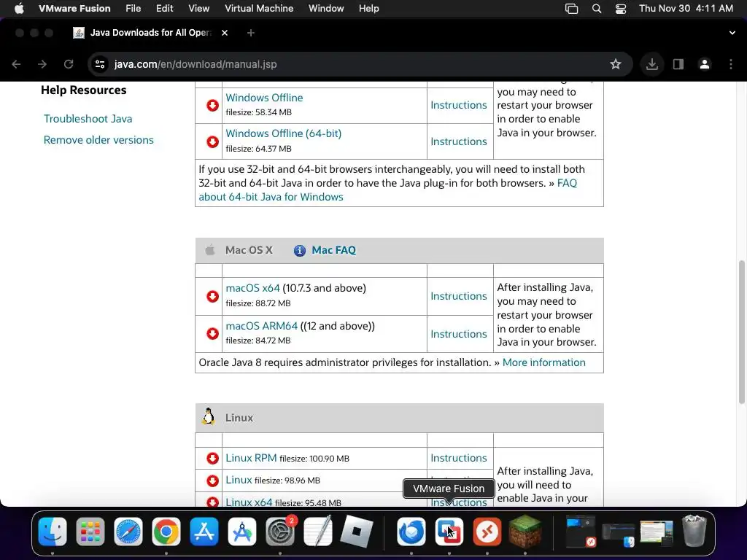
Task: Close the Java Downloads tab
Action: click(x=225, y=33)
